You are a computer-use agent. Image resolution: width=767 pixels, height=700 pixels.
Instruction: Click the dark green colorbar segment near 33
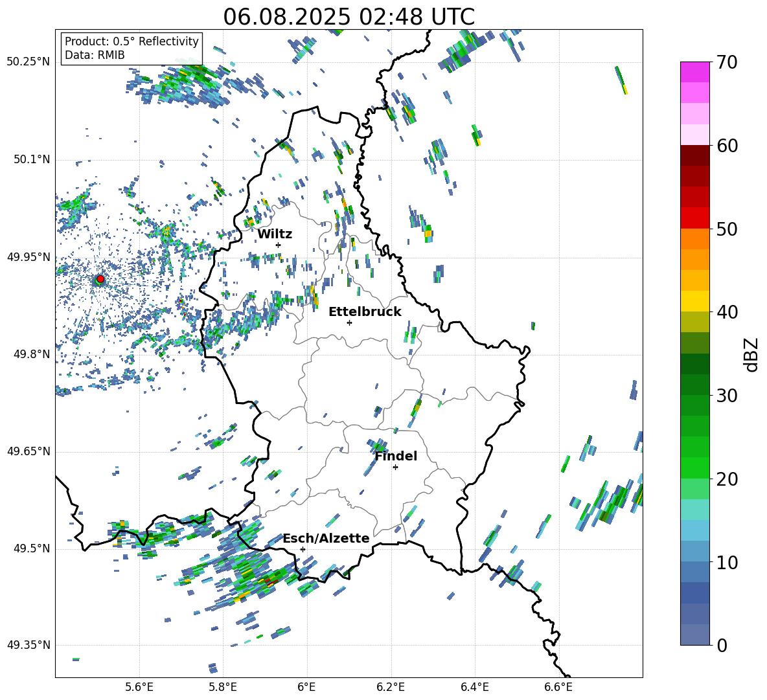pos(695,364)
